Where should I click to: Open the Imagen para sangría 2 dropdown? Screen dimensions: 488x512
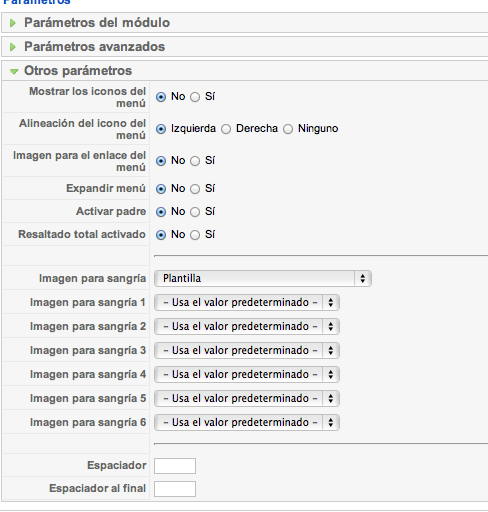click(247, 326)
